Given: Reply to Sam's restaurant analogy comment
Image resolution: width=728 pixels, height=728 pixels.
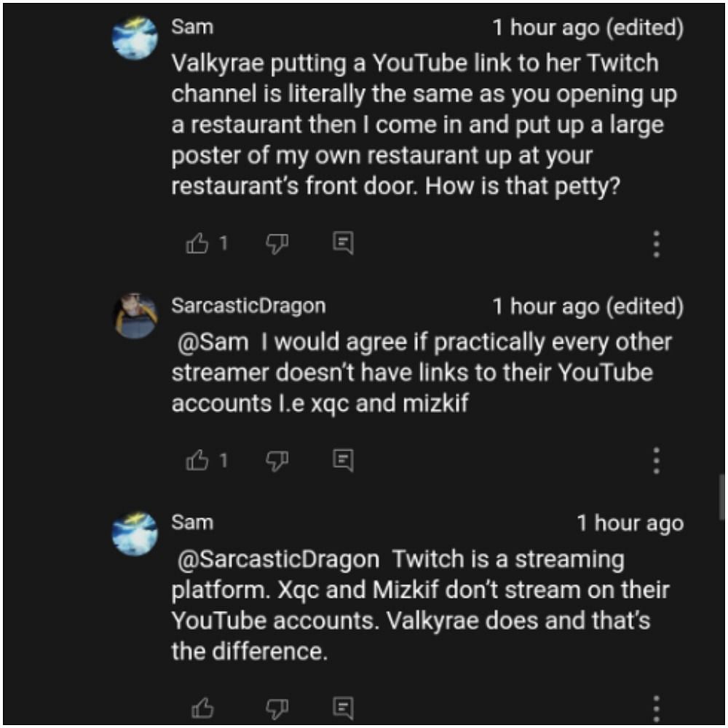Looking at the screenshot, I should tap(343, 244).
